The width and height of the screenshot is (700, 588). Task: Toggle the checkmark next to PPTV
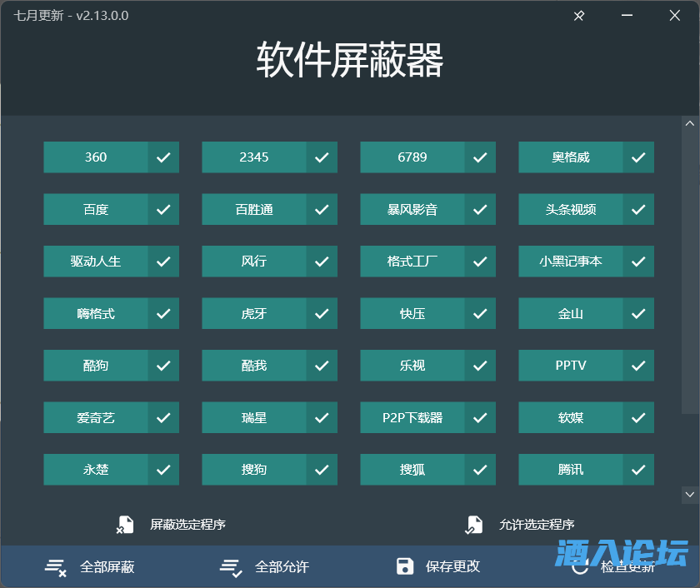click(638, 366)
